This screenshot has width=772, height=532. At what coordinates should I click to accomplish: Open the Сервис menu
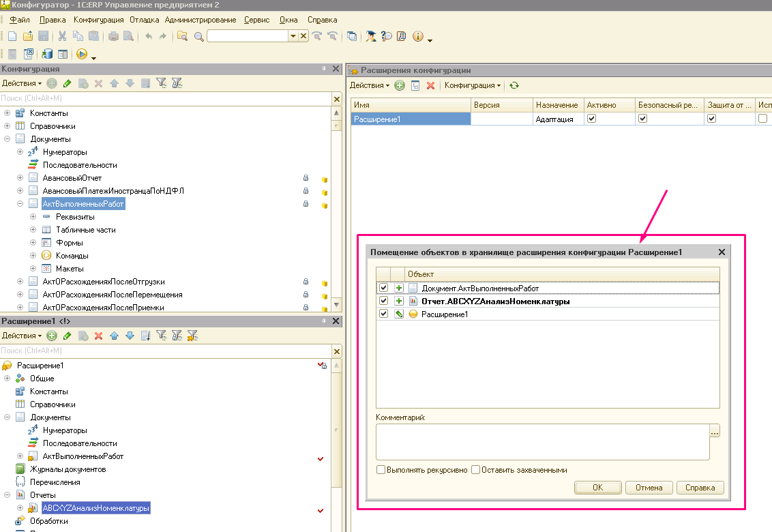pyautogui.click(x=256, y=20)
